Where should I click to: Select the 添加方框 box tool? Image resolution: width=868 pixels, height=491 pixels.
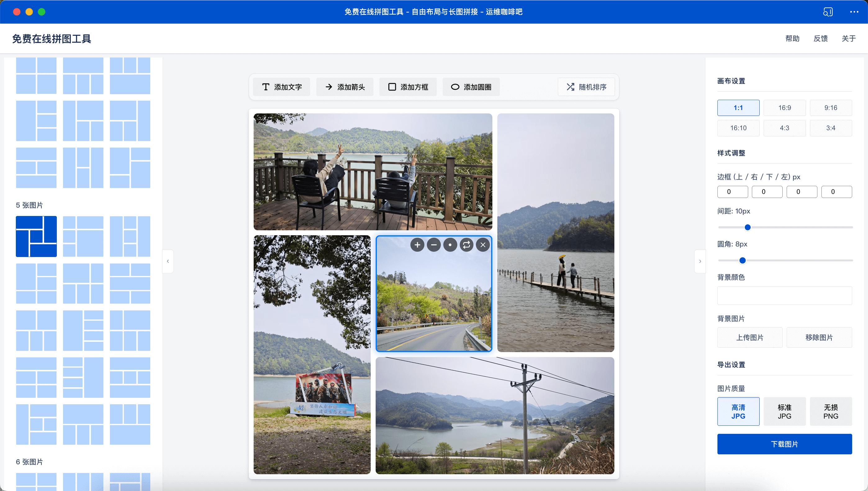408,87
